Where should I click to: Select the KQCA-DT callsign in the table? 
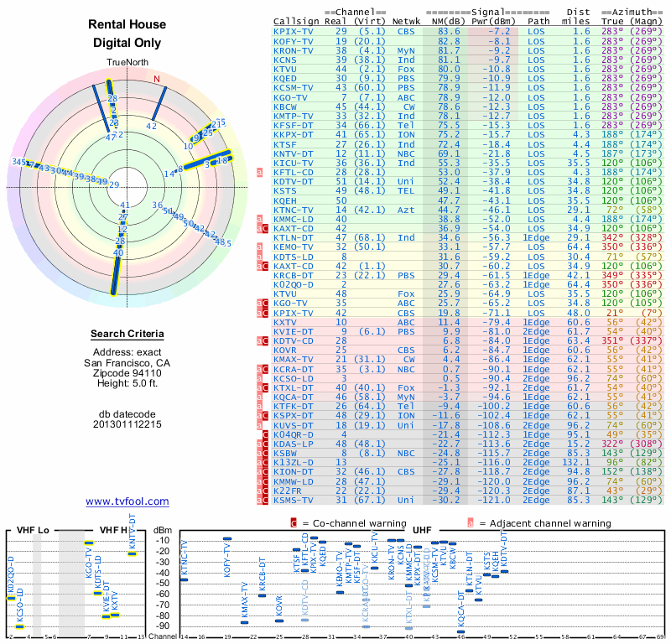pyautogui.click(x=293, y=397)
